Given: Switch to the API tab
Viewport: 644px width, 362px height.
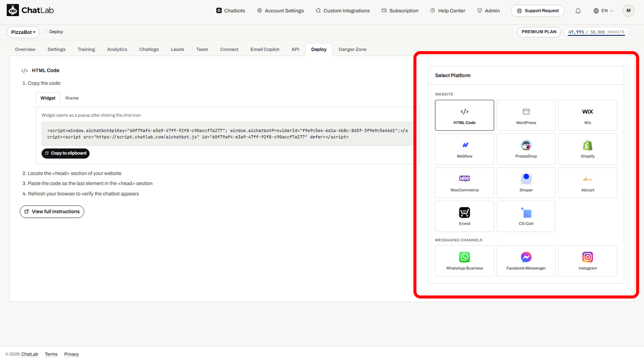Looking at the screenshot, I should [295, 49].
